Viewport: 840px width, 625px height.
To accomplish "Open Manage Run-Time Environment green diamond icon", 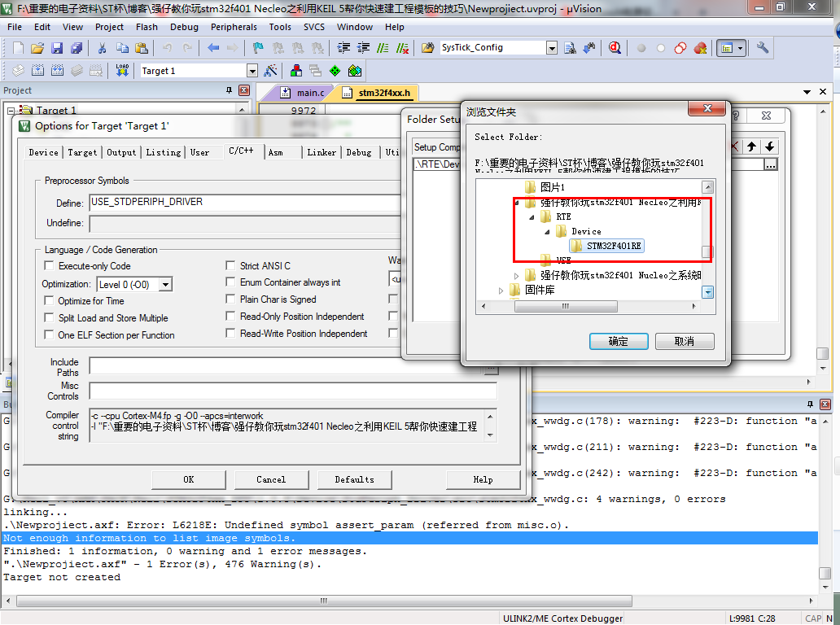I will pyautogui.click(x=335, y=70).
